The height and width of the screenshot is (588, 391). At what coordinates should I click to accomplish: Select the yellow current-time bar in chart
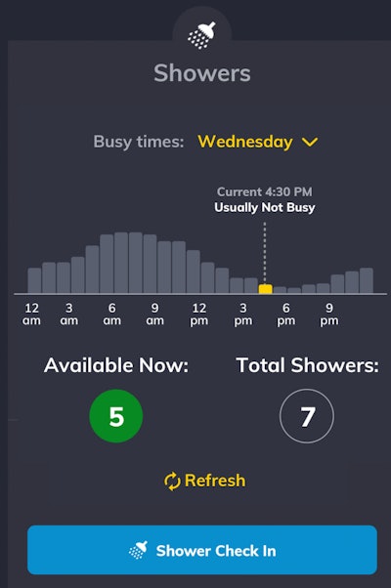pyautogui.click(x=265, y=289)
